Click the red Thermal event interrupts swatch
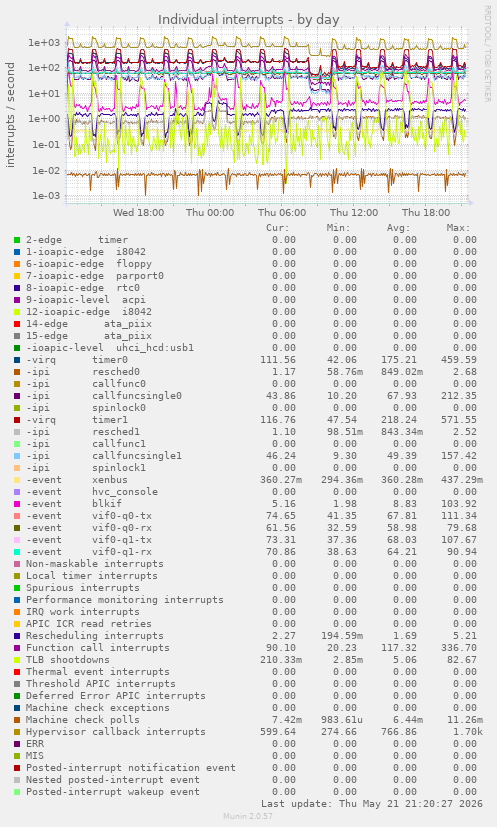 (17, 672)
